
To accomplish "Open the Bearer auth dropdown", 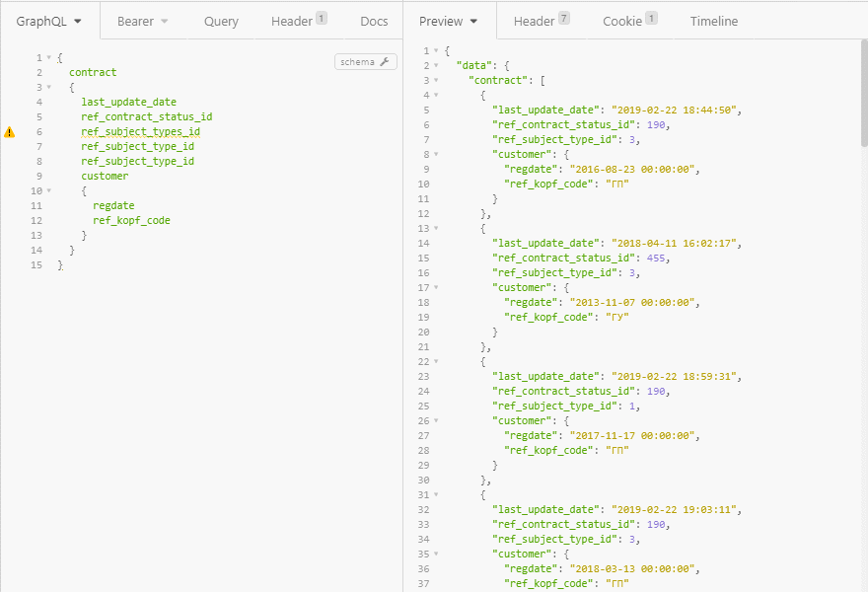I will point(142,21).
